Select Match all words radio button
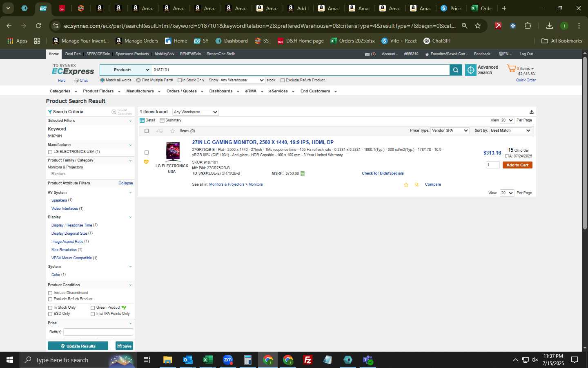 click(102, 80)
